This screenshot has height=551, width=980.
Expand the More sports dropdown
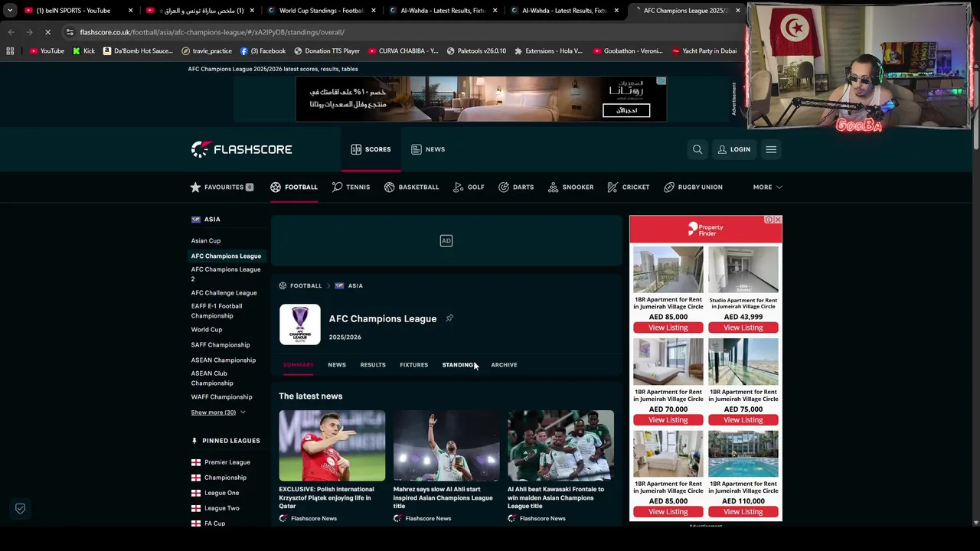tap(767, 187)
